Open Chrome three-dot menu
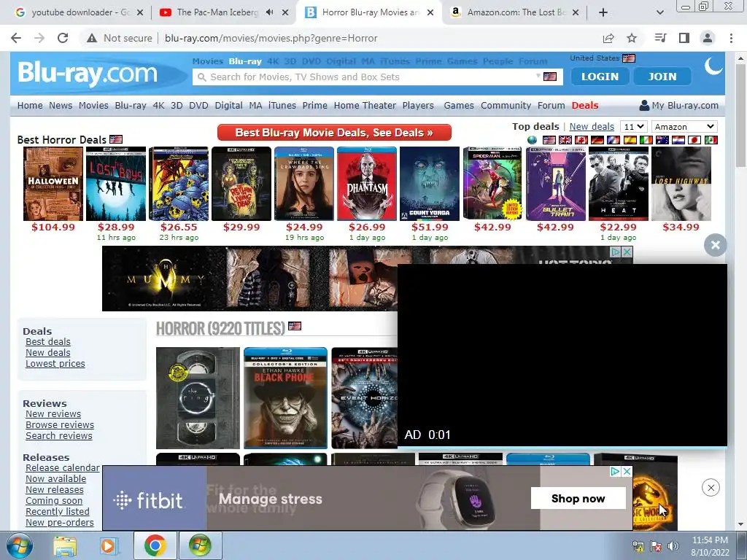The width and height of the screenshot is (747, 560). click(x=731, y=38)
